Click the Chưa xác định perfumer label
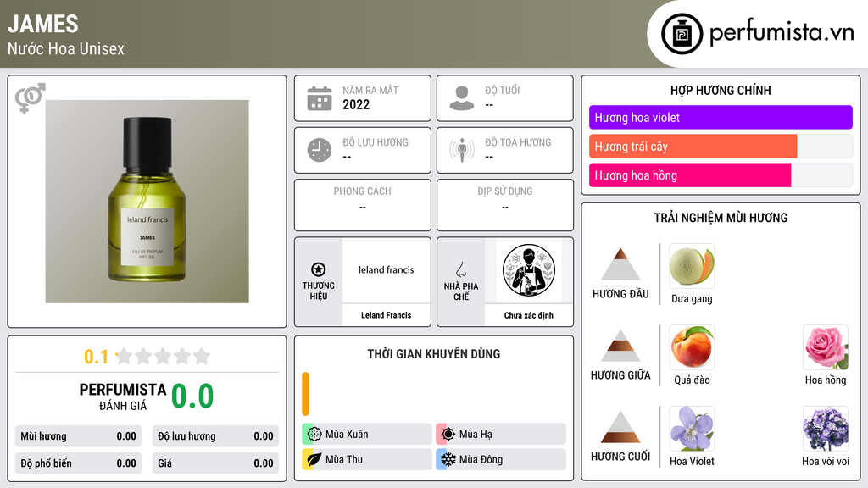 pos(529,315)
